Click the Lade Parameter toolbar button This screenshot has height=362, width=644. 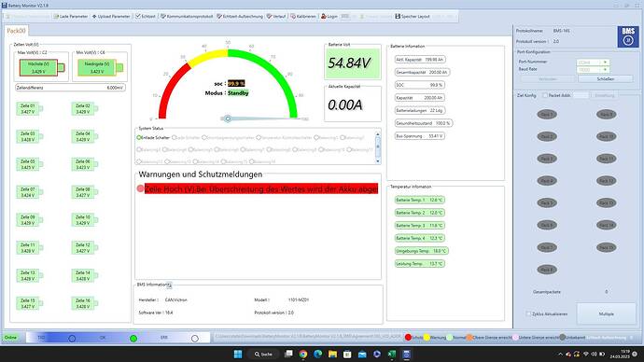70,17
